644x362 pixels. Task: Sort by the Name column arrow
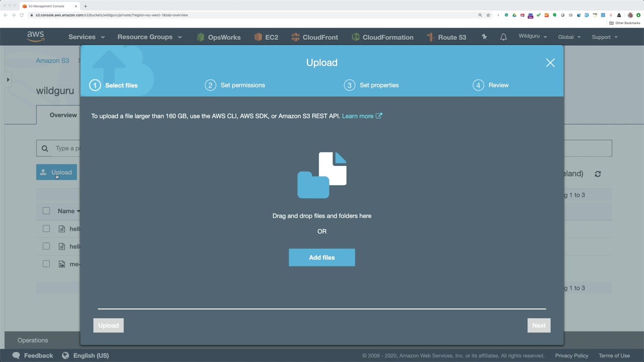point(78,212)
